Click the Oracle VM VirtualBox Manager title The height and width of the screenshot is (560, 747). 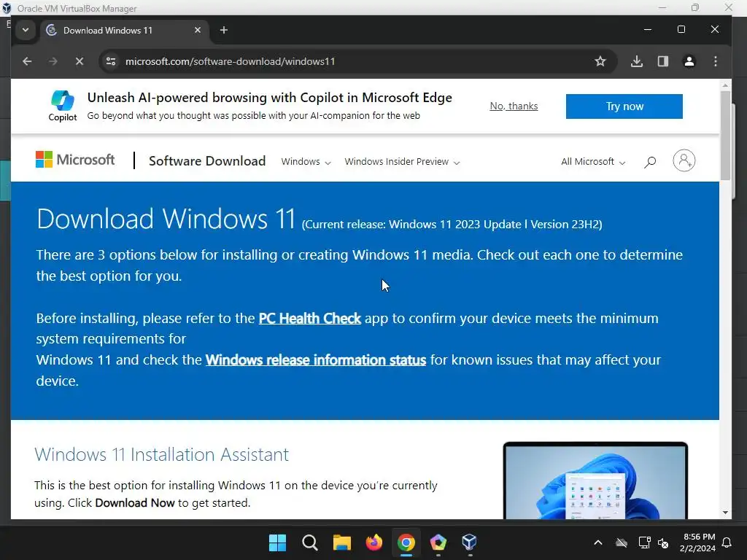pyautogui.click(x=77, y=8)
